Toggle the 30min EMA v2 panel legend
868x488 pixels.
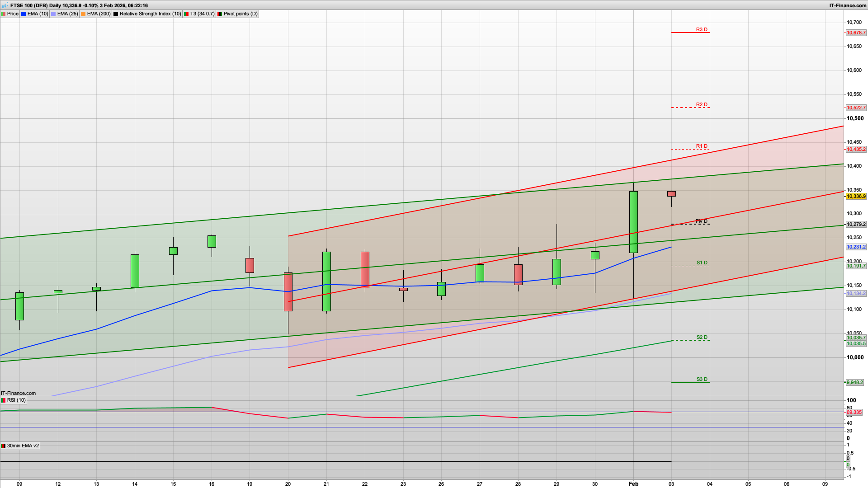tap(21, 446)
